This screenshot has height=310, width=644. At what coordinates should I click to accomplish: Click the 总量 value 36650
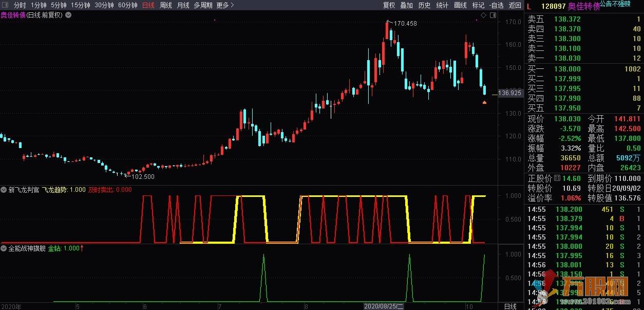tap(570, 158)
